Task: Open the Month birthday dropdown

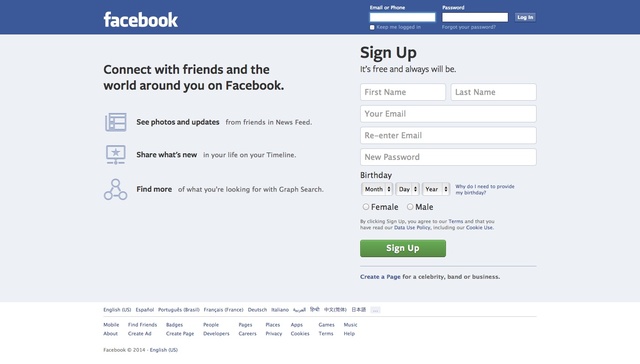Action: pyautogui.click(x=377, y=189)
